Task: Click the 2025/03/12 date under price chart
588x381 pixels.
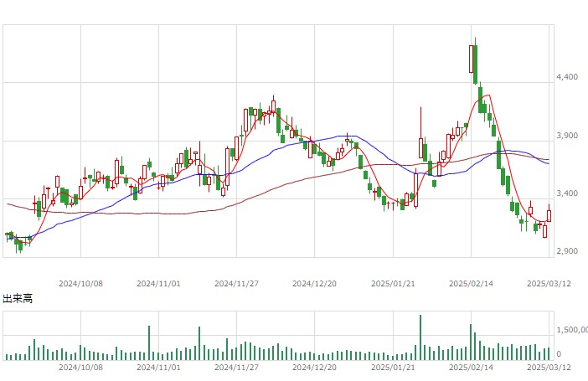Action: coord(549,284)
